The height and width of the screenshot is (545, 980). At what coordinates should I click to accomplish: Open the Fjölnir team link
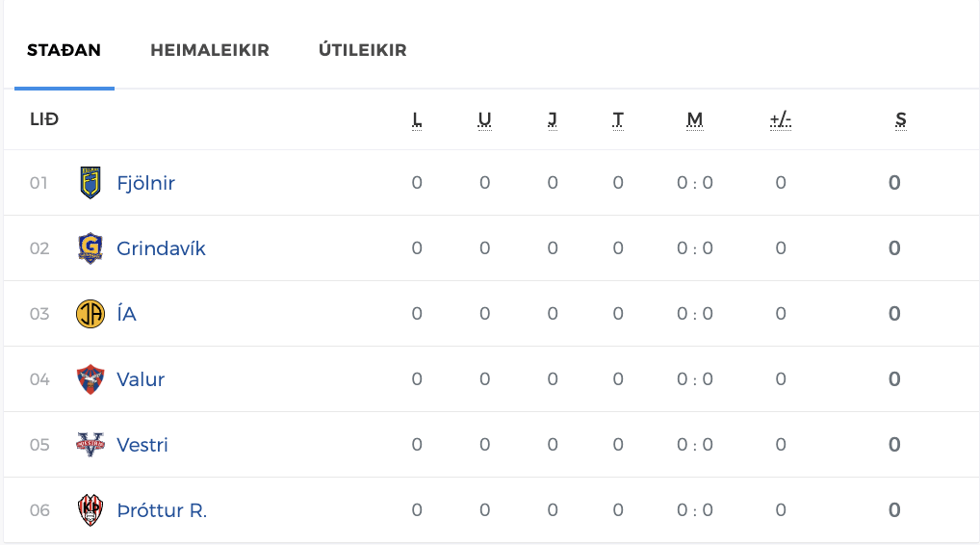tap(145, 183)
